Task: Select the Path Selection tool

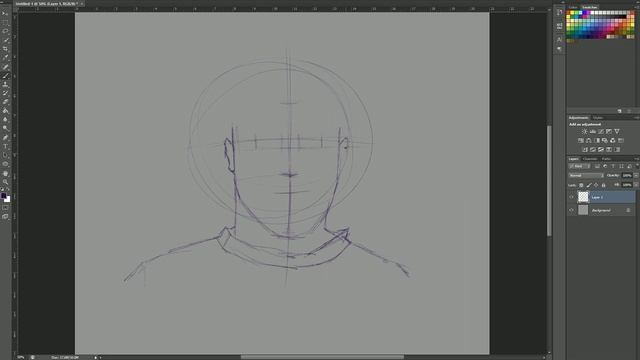Action: [5, 155]
